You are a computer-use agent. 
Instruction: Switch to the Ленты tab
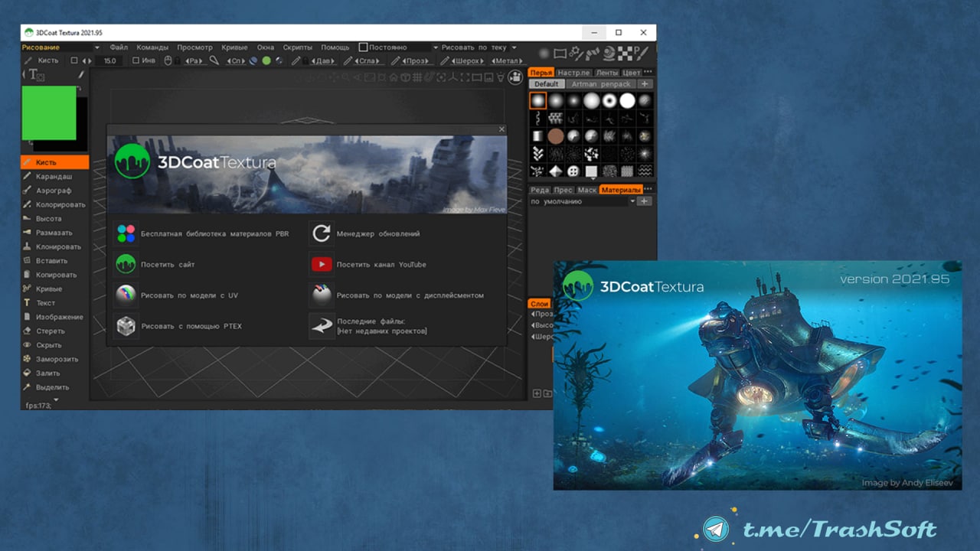(x=606, y=73)
